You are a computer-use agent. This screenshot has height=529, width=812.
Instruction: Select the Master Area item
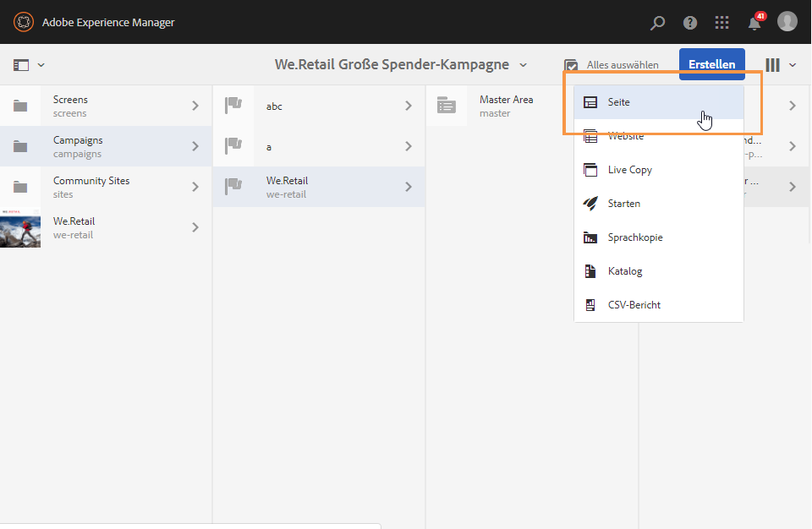(506, 106)
